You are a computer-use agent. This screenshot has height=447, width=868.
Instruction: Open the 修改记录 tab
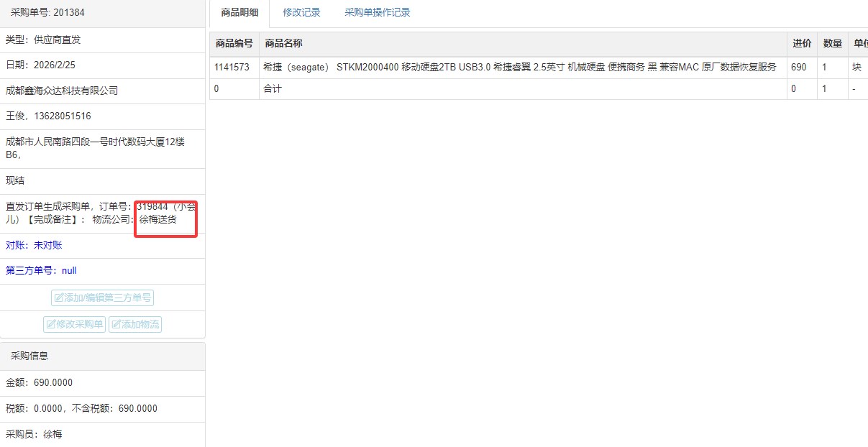point(301,13)
